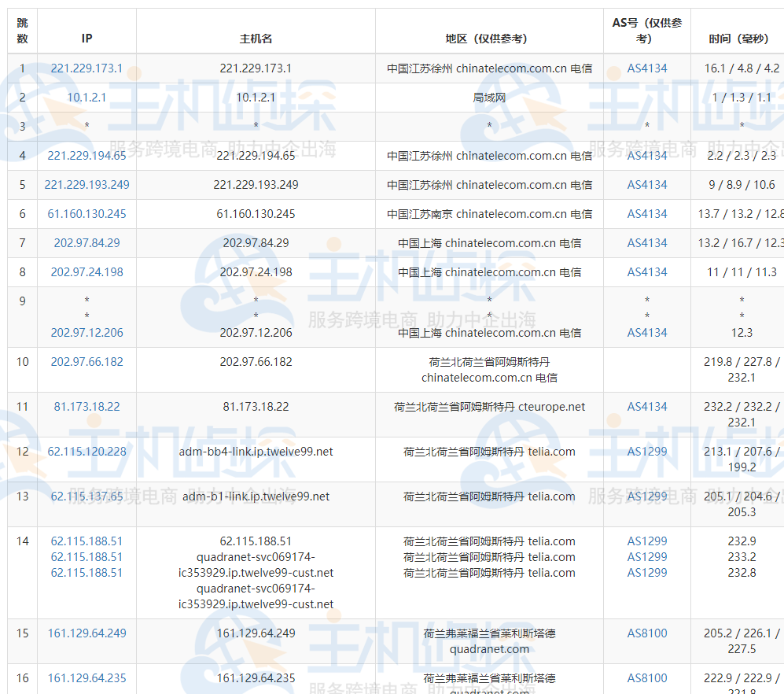Select IP 221.229.193.249 on hop 5
Image resolution: width=784 pixels, height=694 pixels.
coord(86,185)
